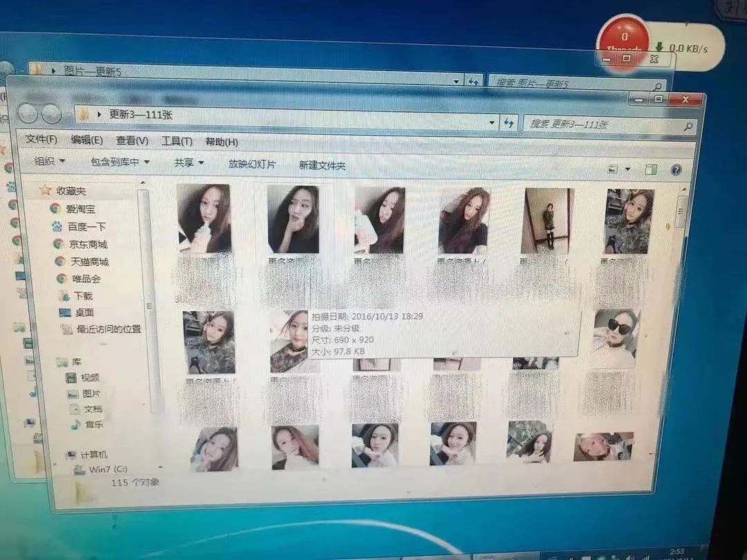Click status bar text 115 个对象
Viewport: 747px width, 560px height.
pos(135,483)
